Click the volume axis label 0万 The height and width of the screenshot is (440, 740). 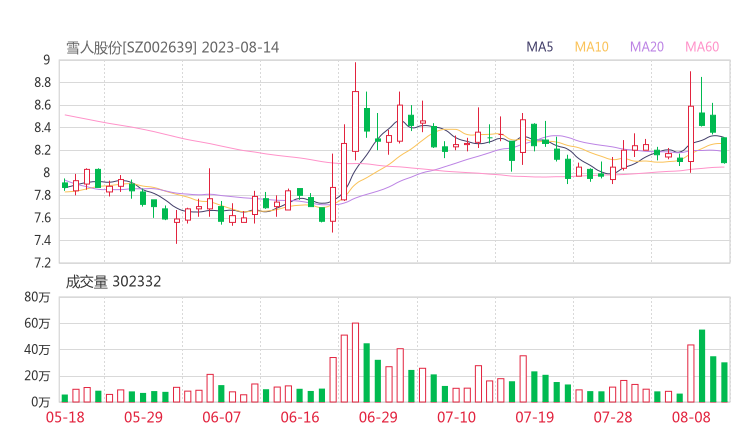[x=41, y=402]
